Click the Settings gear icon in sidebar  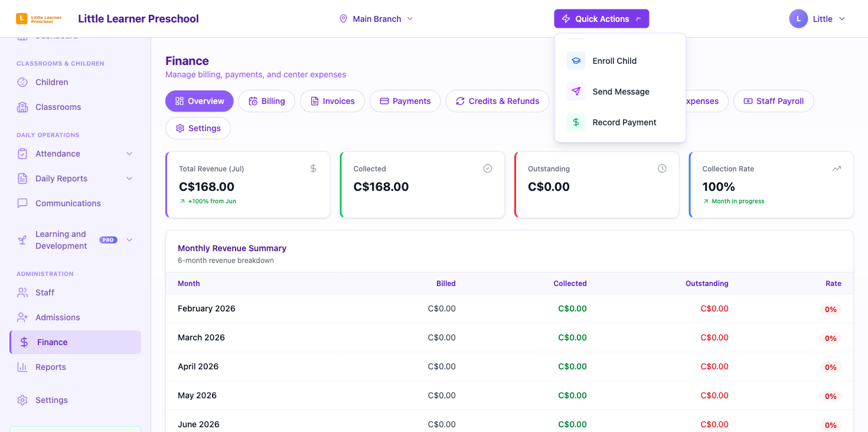(x=22, y=400)
